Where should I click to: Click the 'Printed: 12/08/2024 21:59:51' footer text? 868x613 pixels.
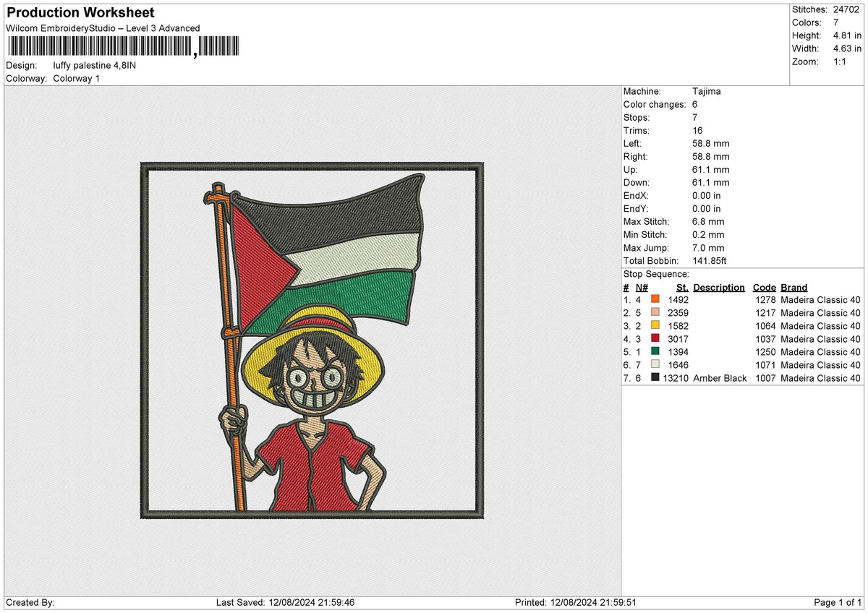coord(576,603)
